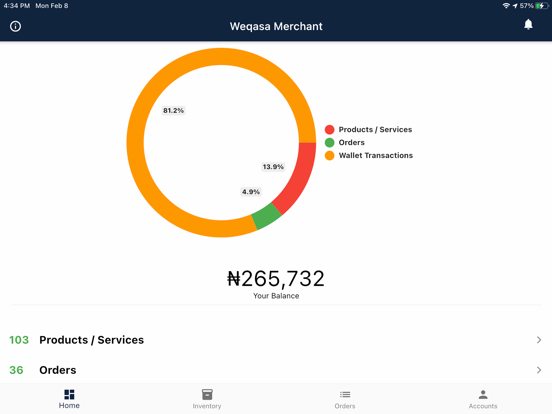Expand Orders row chevron
The height and width of the screenshot is (414, 552).
tap(539, 370)
